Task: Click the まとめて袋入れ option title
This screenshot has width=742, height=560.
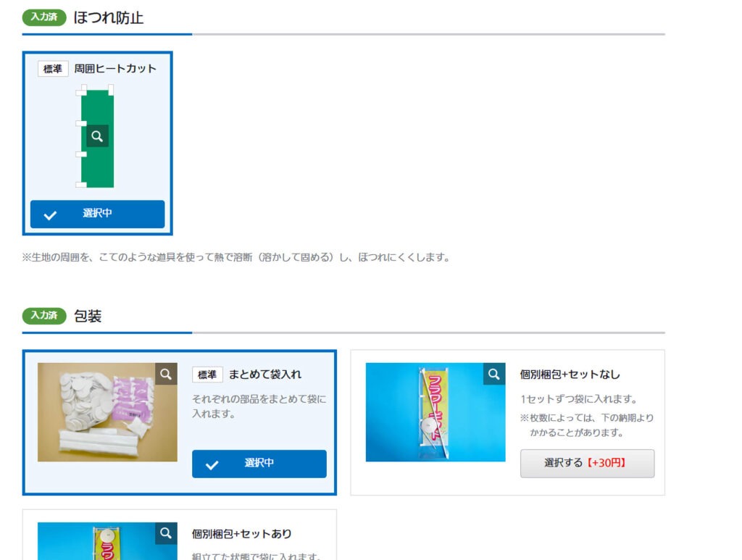Action: pyautogui.click(x=265, y=375)
